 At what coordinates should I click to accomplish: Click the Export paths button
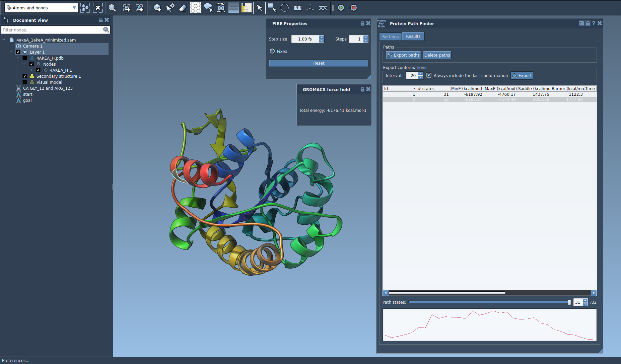tap(403, 55)
